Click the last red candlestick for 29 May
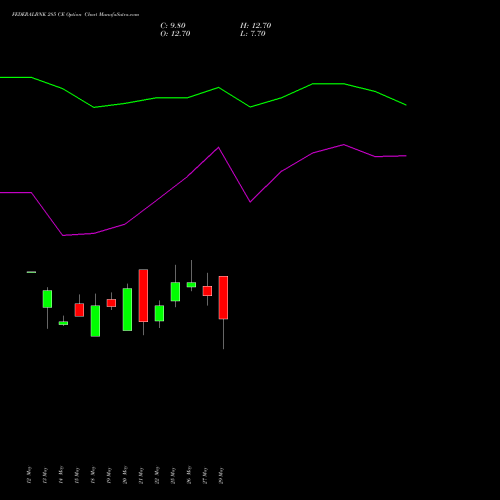This screenshot has height=500, width=500. [x=223, y=297]
